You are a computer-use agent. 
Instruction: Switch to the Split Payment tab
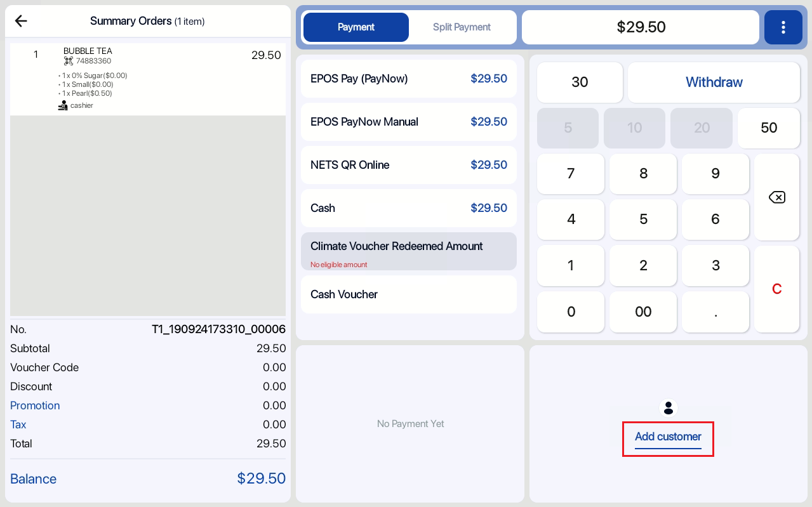(462, 27)
